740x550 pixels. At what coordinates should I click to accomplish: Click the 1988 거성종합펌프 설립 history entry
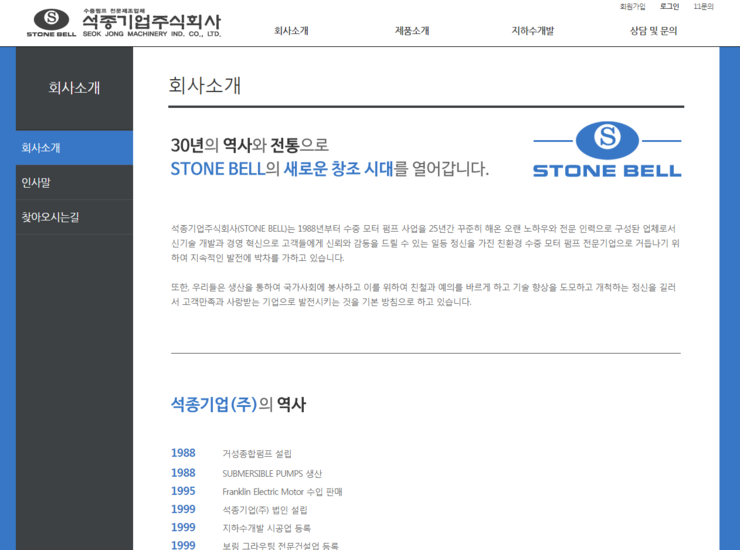click(x=256, y=454)
